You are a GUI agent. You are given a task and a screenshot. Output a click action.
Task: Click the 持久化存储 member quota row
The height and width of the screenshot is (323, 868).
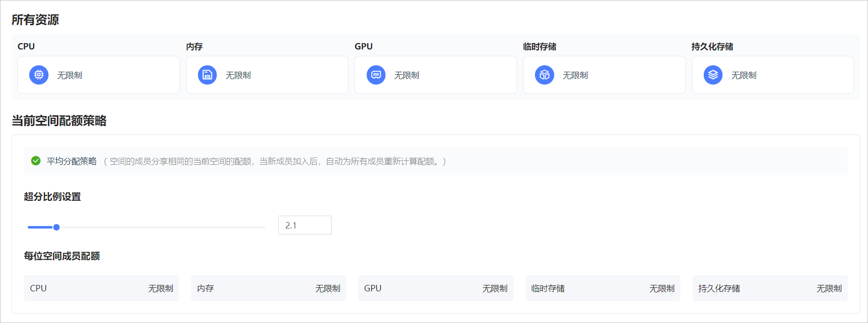(770, 288)
